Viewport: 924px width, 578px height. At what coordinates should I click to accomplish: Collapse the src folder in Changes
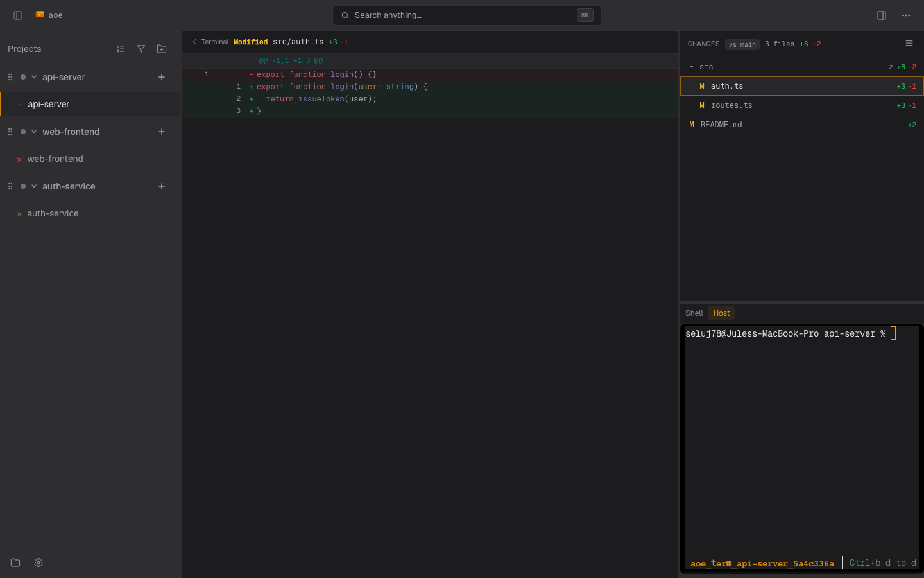tap(692, 67)
